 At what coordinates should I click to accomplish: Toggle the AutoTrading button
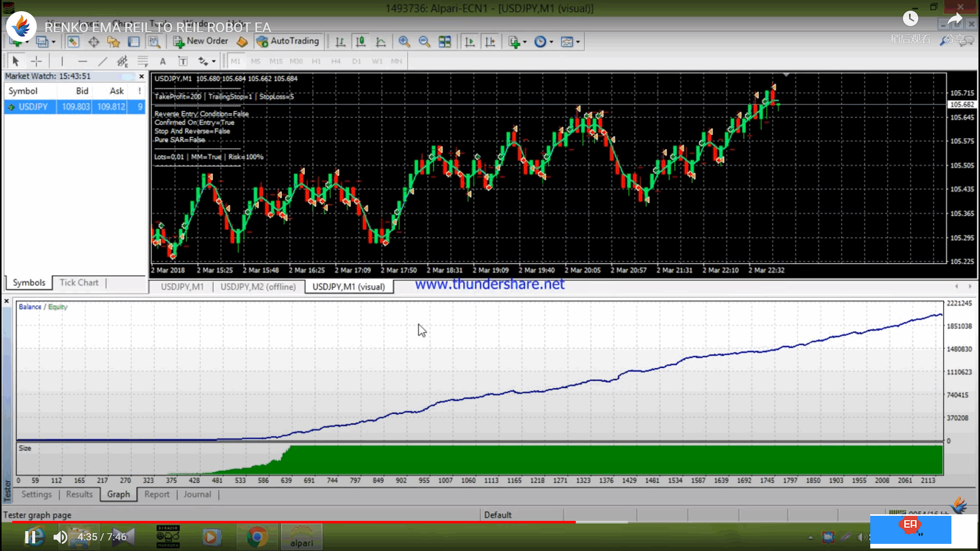288,41
